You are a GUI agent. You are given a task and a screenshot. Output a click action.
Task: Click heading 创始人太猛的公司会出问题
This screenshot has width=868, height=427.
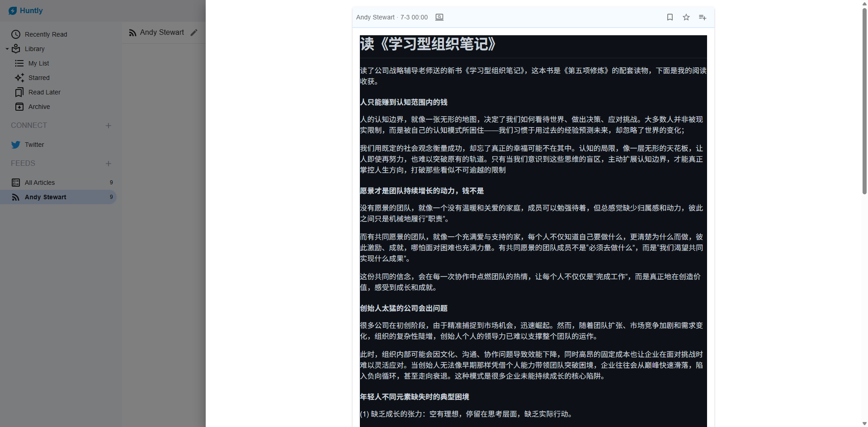pyautogui.click(x=404, y=308)
